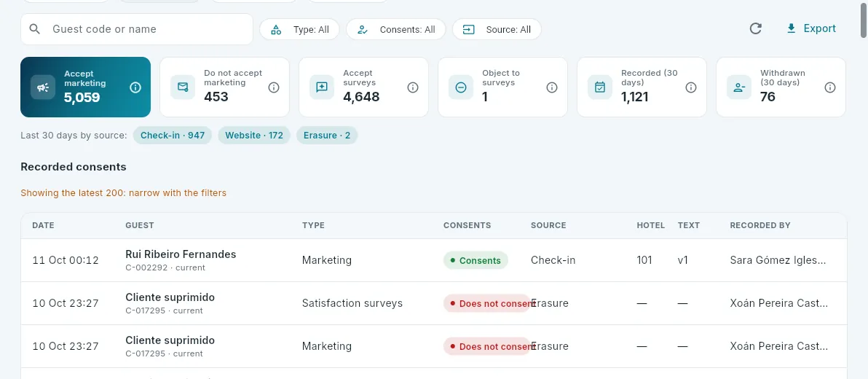868x379 pixels.
Task: Select the Object to surveys card
Action: click(x=502, y=87)
